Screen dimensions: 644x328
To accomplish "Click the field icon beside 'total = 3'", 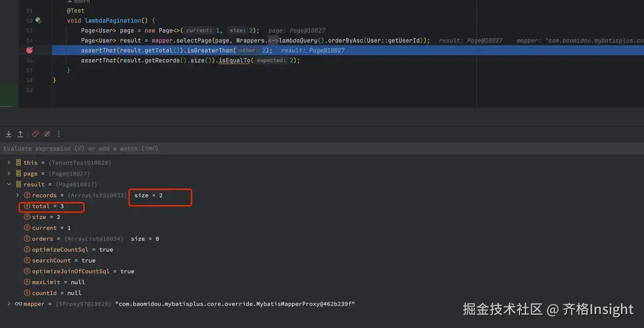I will (x=27, y=206).
